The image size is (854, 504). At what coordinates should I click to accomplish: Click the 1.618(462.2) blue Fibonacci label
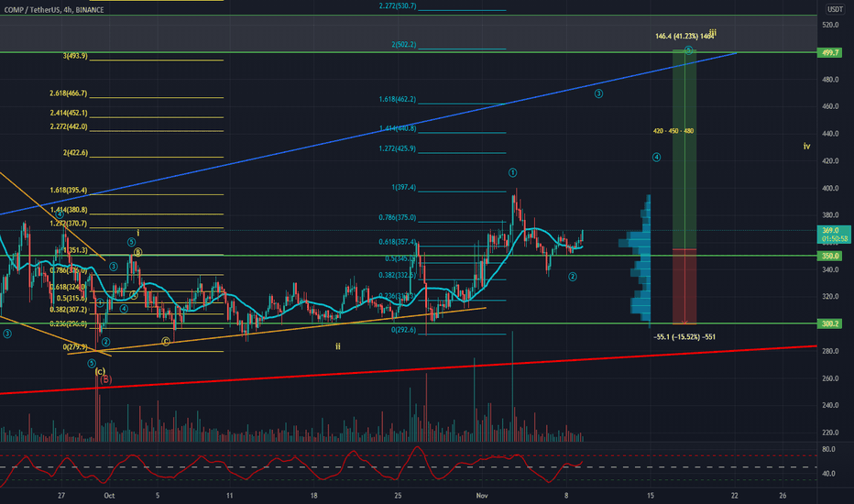click(398, 100)
